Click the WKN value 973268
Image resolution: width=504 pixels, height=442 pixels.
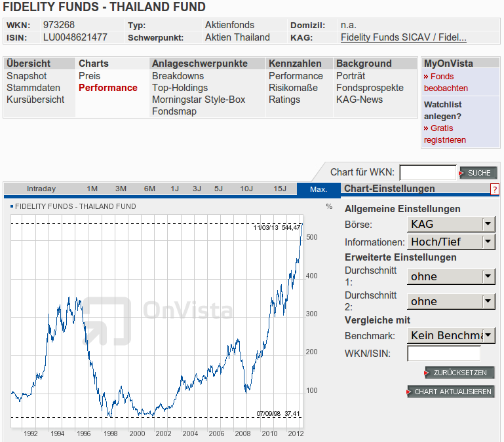coord(59,25)
